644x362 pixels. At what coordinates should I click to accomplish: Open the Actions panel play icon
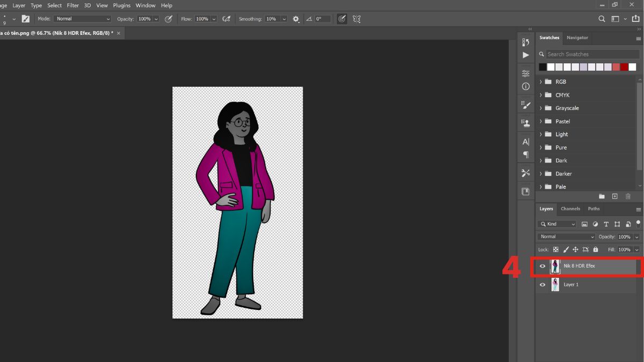(525, 55)
